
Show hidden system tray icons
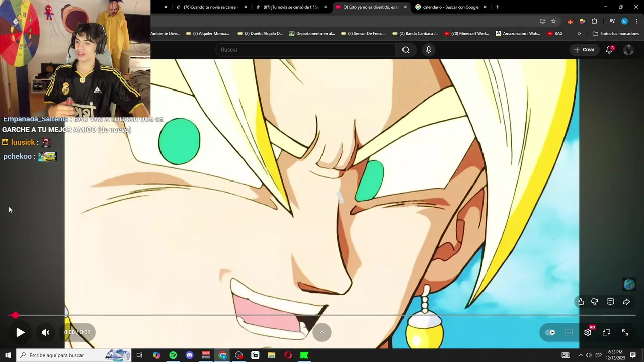580,355
